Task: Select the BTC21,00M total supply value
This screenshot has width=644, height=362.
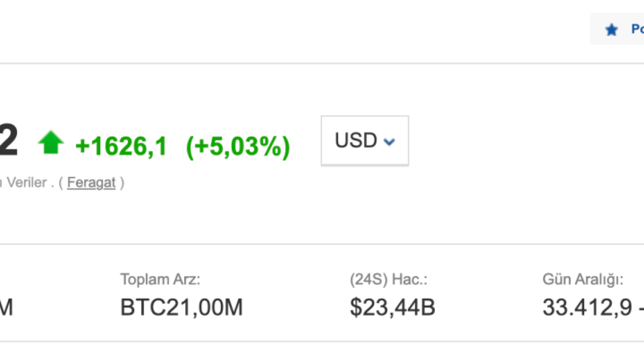Action: pyautogui.click(x=181, y=308)
